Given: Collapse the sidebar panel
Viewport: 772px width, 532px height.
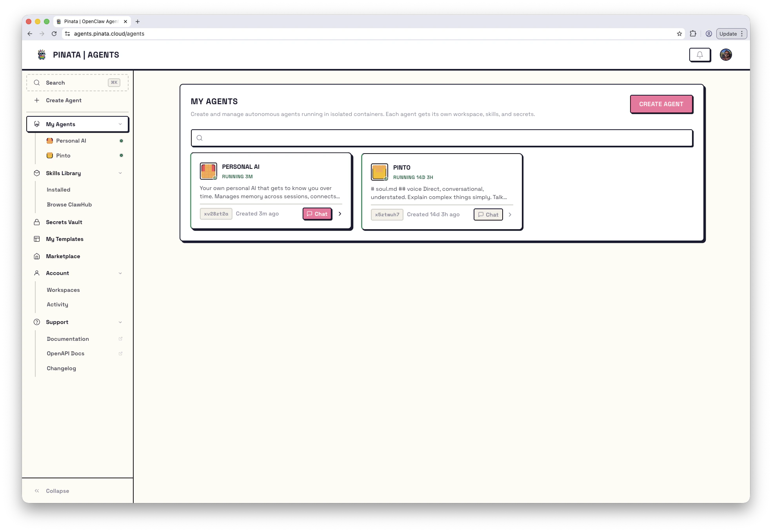Looking at the screenshot, I should tap(52, 491).
